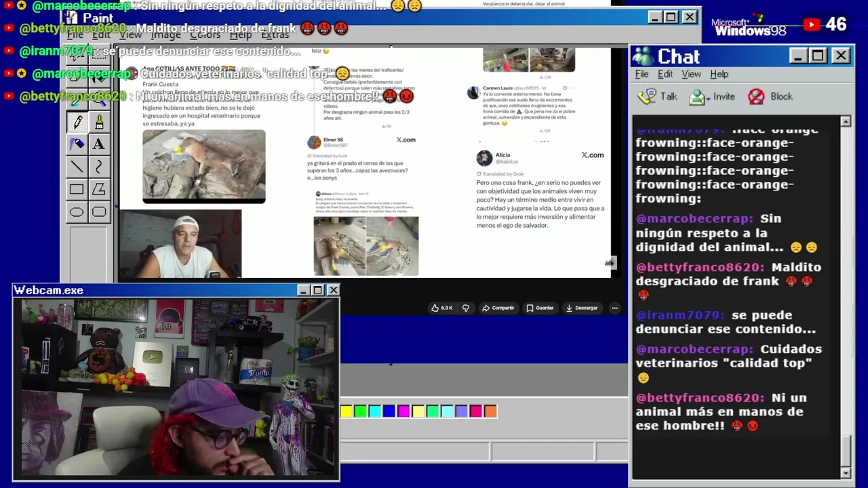868x488 pixels.
Task: Click the Invite icon in Chat toolbar
Action: click(697, 96)
